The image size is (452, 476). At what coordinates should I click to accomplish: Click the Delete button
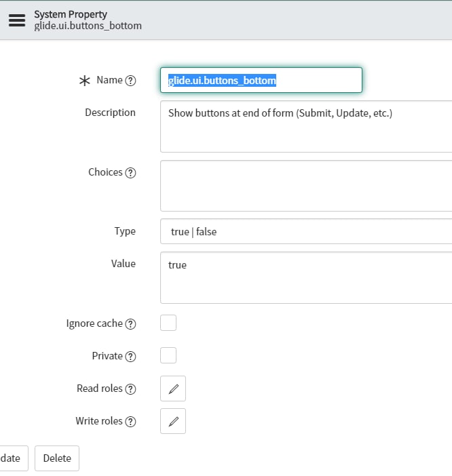tap(57, 458)
